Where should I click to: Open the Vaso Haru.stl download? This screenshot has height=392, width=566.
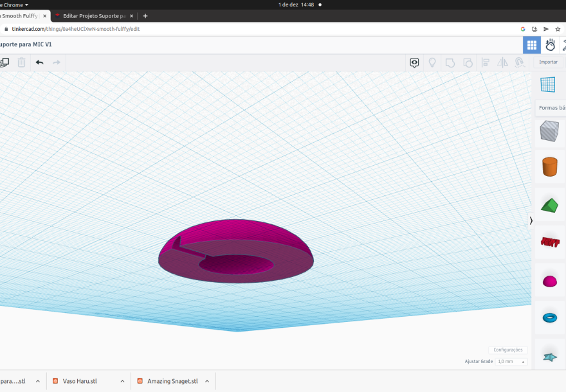pyautogui.click(x=80, y=381)
